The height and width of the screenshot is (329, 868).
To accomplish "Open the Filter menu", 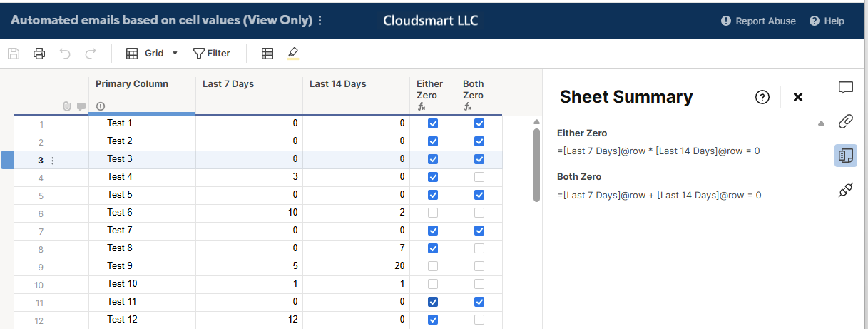I will click(x=212, y=54).
